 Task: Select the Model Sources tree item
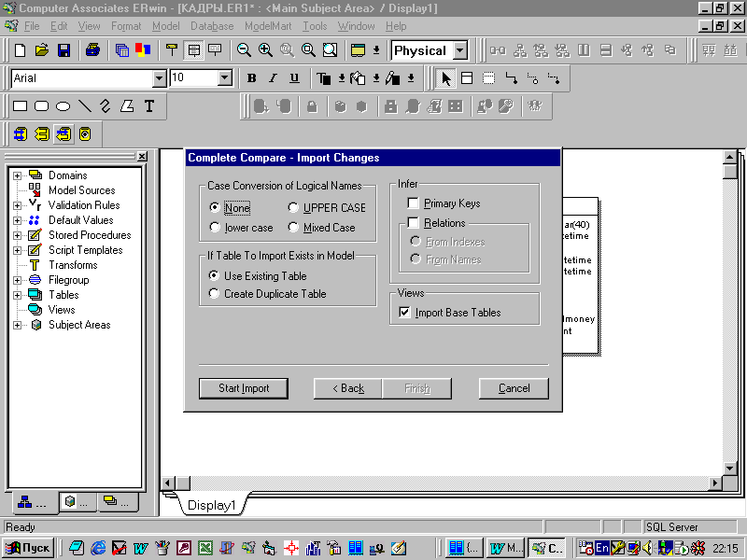point(81,190)
